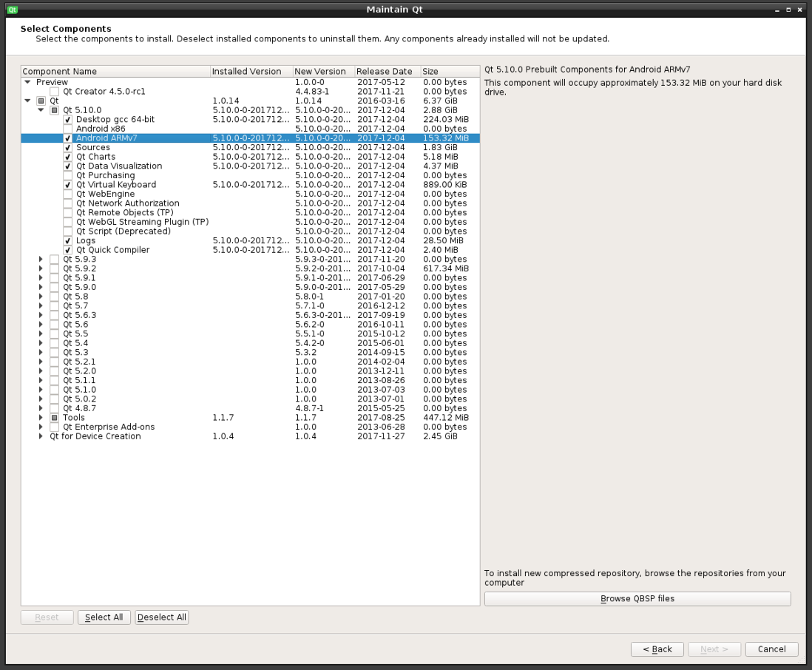Click the 4.8.7-1 new version cell
Screen dimensions: 812x670
pyautogui.click(x=310, y=408)
